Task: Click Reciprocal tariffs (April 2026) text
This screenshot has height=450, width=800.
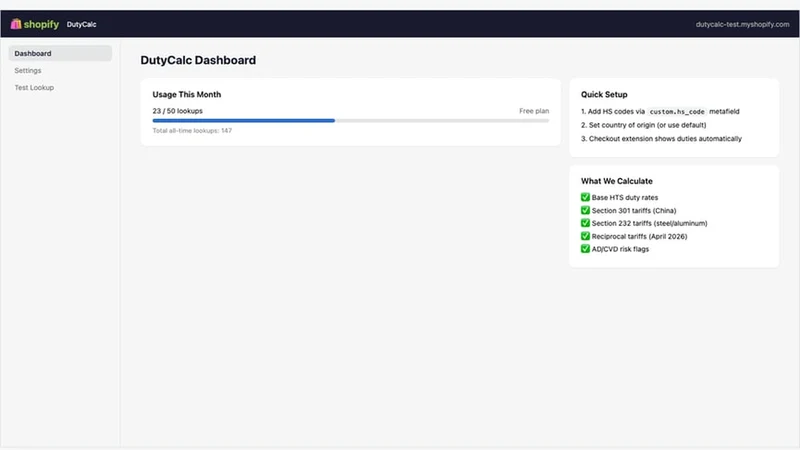Action: [639, 237]
